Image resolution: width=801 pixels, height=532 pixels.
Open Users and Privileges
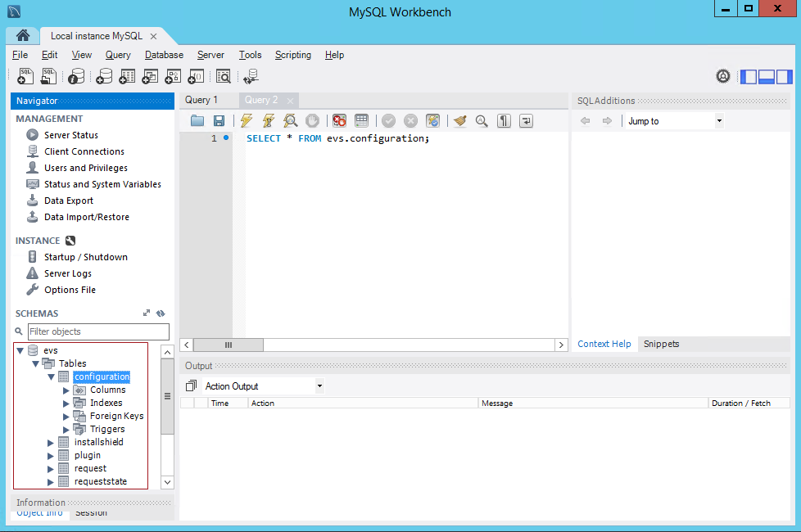[x=86, y=168]
